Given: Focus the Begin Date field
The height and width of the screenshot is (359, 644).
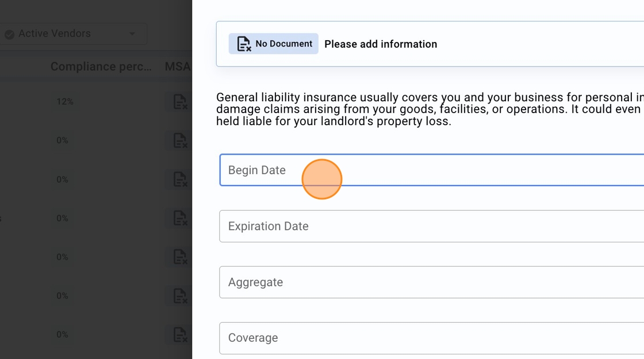Looking at the screenshot, I should (431, 170).
